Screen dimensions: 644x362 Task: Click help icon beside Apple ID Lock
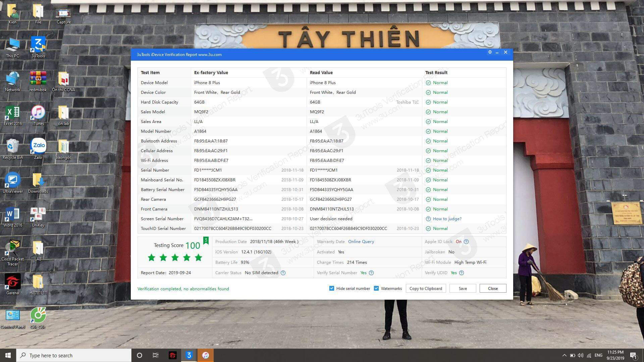coord(466,242)
